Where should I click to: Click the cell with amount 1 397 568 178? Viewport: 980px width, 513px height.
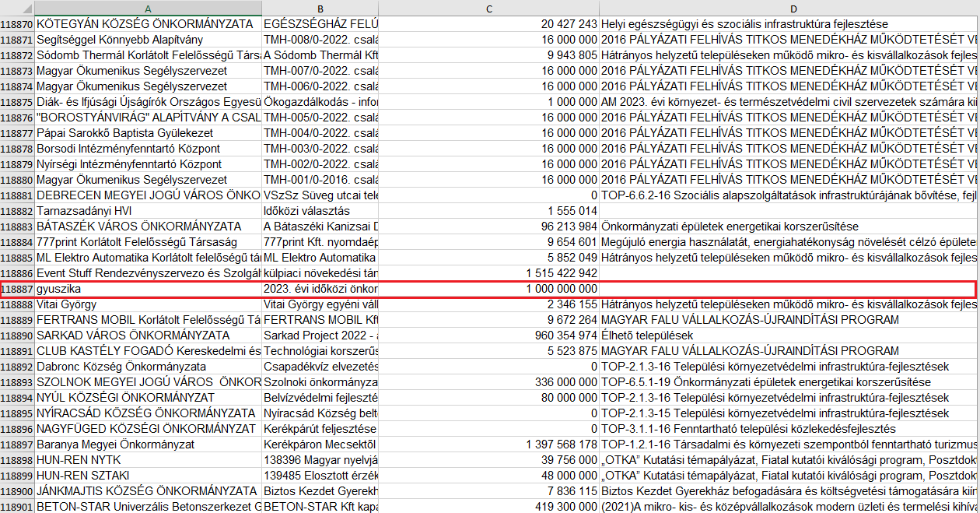[x=488, y=444]
